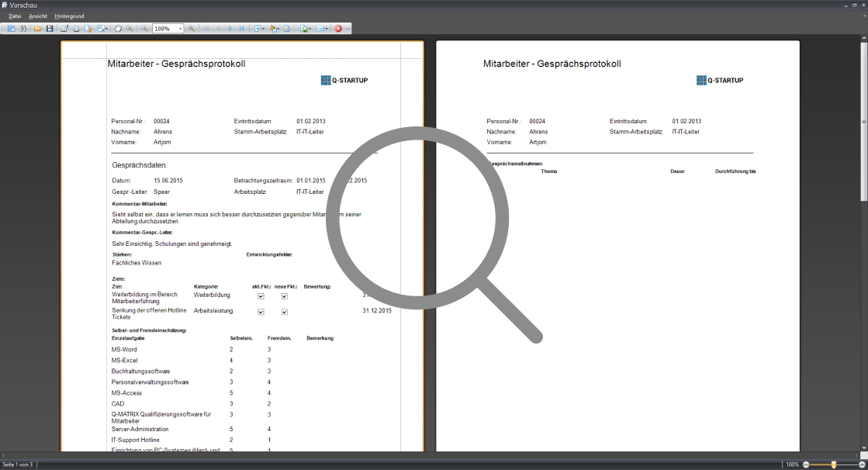Click the zoom-out minus button in status bar
The width and height of the screenshot is (868, 470).
(807, 465)
